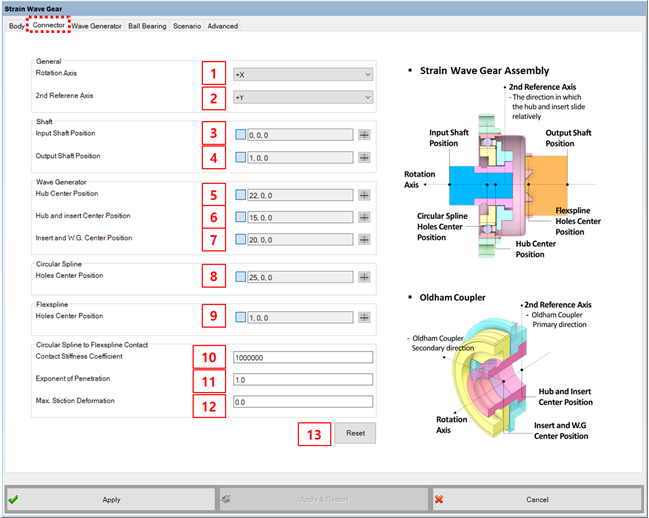649x518 pixels.
Task: Click plus icon for Flexspline Holes Center Position
Action: coord(364,318)
